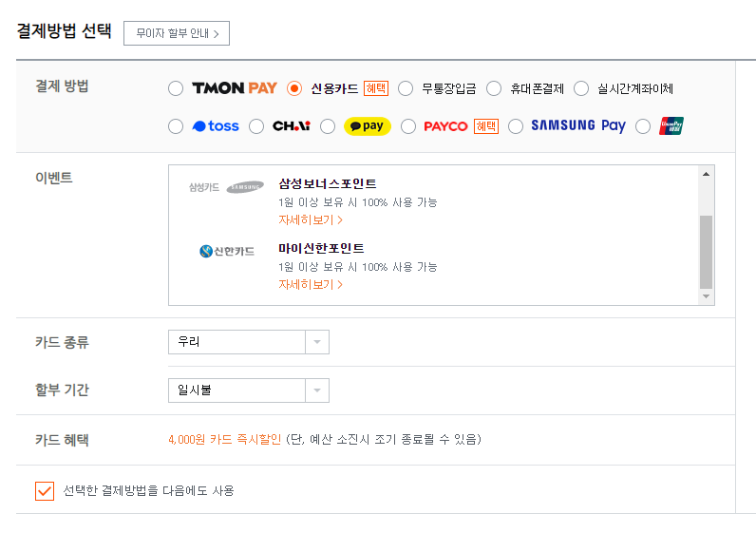Click the toss payment logo
The width and height of the screenshot is (756, 533).
click(x=216, y=126)
